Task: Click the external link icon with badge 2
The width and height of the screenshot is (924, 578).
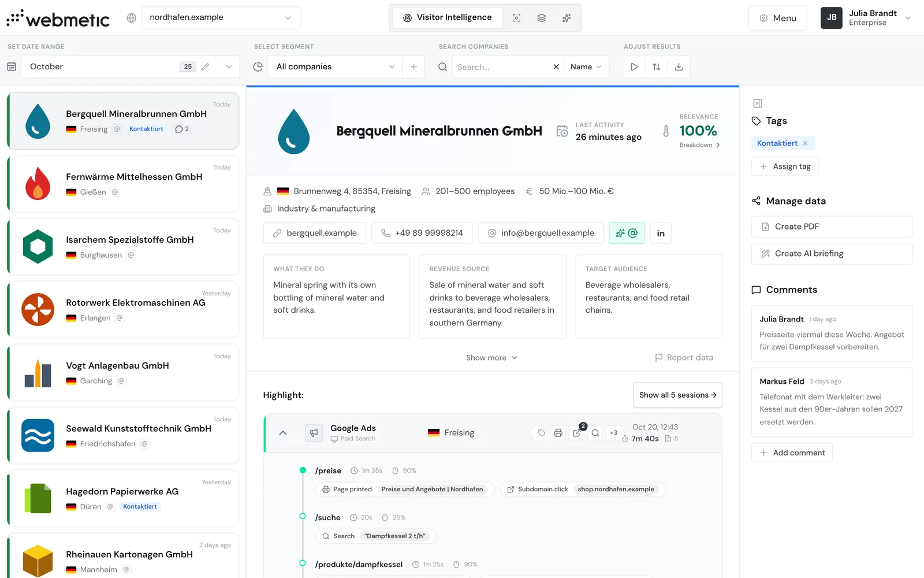Action: (577, 433)
